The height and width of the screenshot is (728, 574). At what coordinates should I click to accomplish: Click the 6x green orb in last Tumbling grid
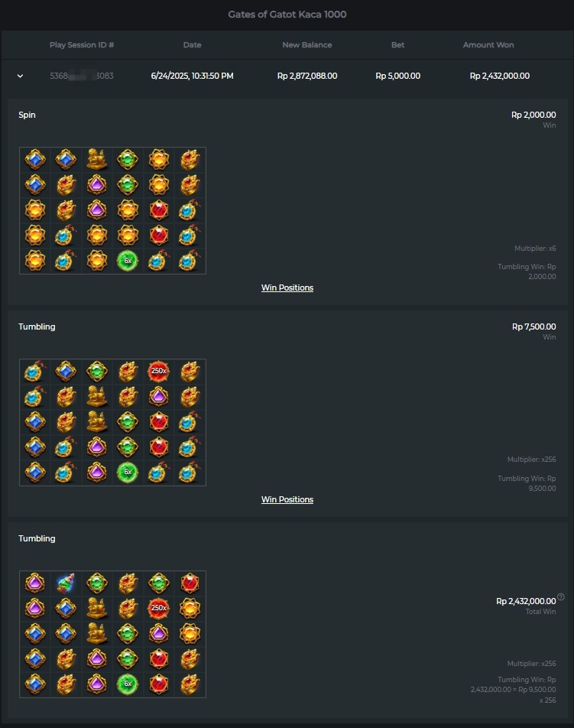click(128, 684)
